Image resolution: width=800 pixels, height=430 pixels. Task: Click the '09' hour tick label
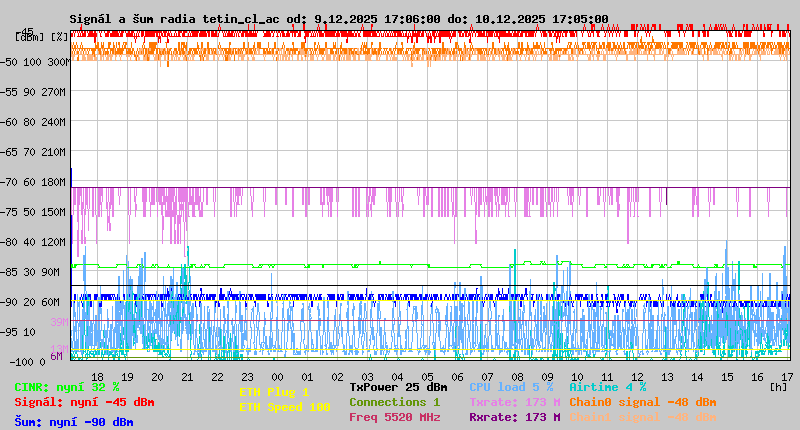(x=547, y=377)
